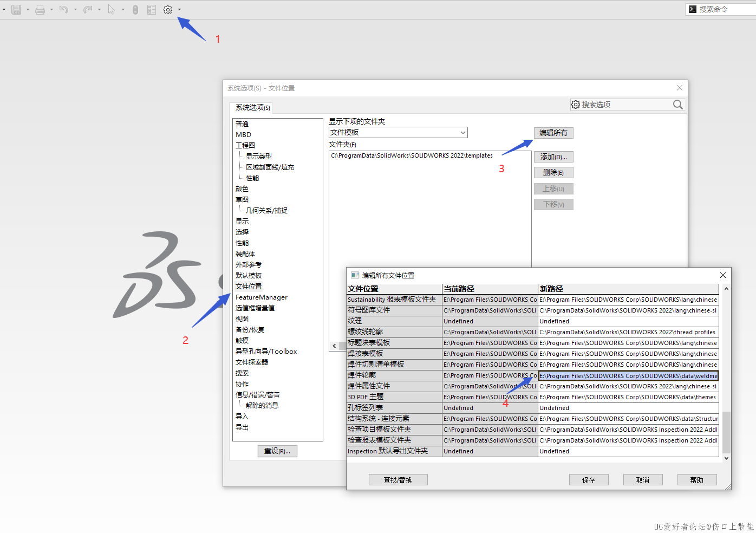
Task: Expand the Undo dropdown arrow
Action: pyautogui.click(x=75, y=10)
